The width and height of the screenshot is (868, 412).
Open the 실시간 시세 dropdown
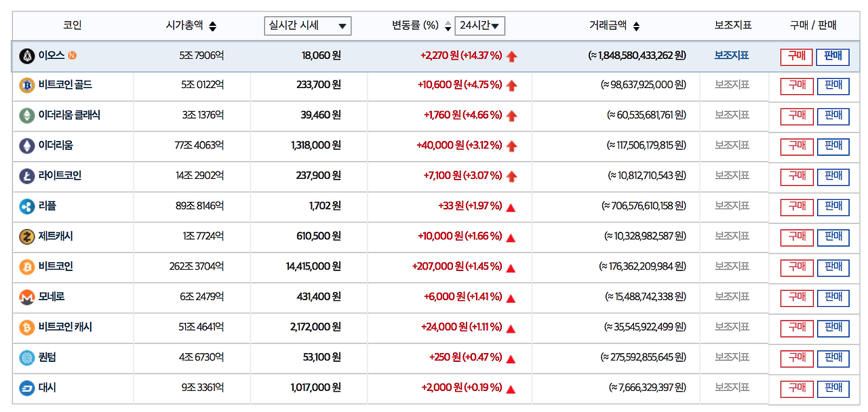[307, 26]
